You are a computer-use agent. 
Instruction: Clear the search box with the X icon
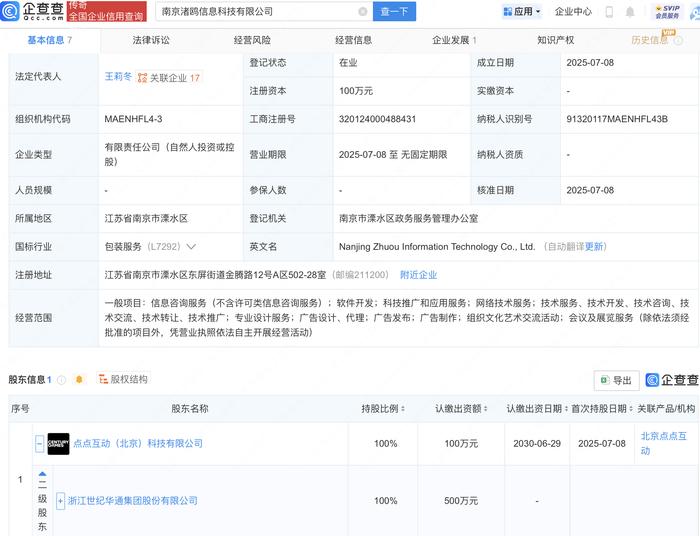363,12
